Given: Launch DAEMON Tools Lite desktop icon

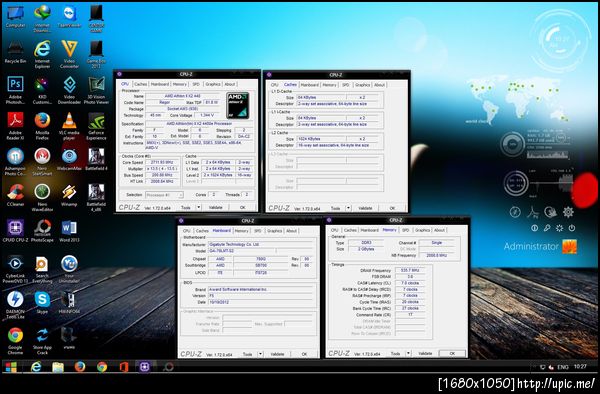Looking at the screenshot, I should [x=15, y=305].
